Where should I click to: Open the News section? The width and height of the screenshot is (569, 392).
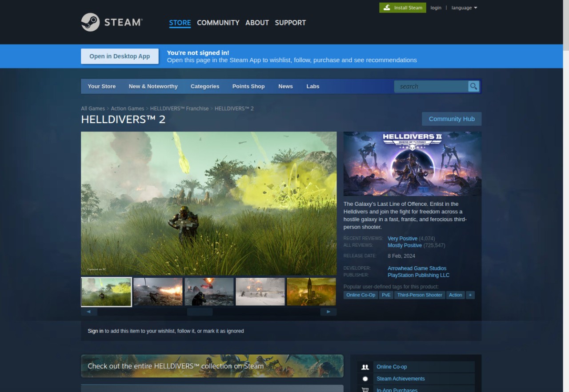[x=285, y=86]
